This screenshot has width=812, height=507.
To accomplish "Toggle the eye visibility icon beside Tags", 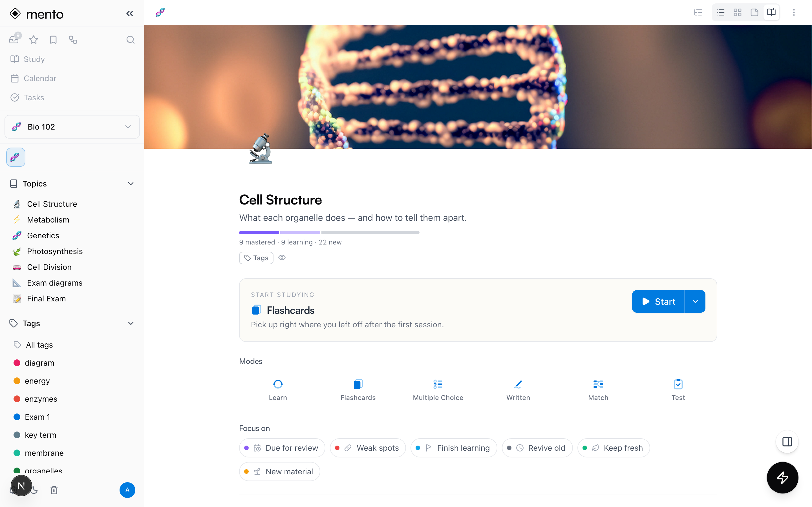I will 282,257.
